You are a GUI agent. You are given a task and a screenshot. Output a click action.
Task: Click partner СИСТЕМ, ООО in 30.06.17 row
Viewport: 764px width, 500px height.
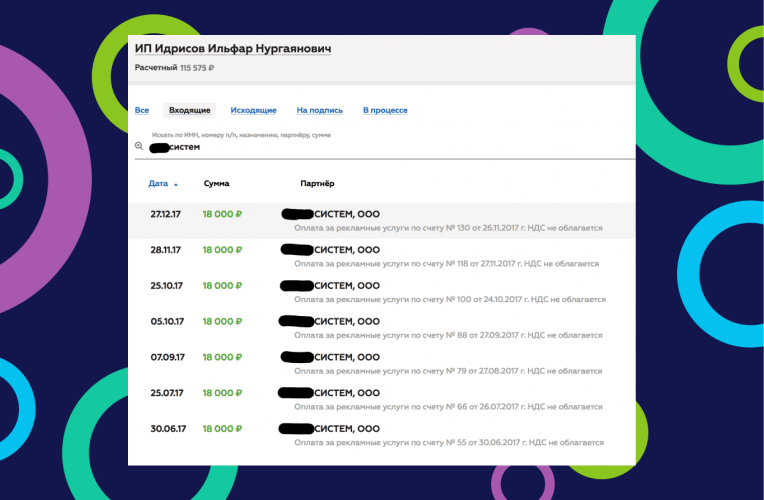click(x=347, y=428)
